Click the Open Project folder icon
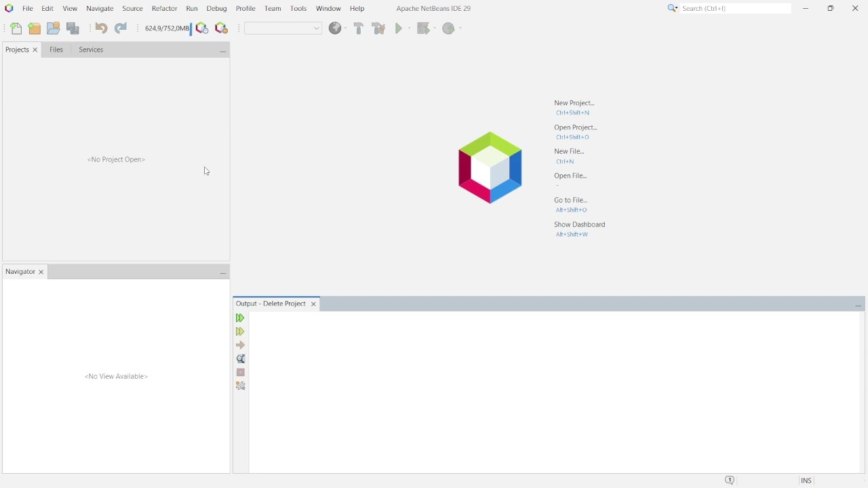Screen dimensions: 868x488 (53, 28)
